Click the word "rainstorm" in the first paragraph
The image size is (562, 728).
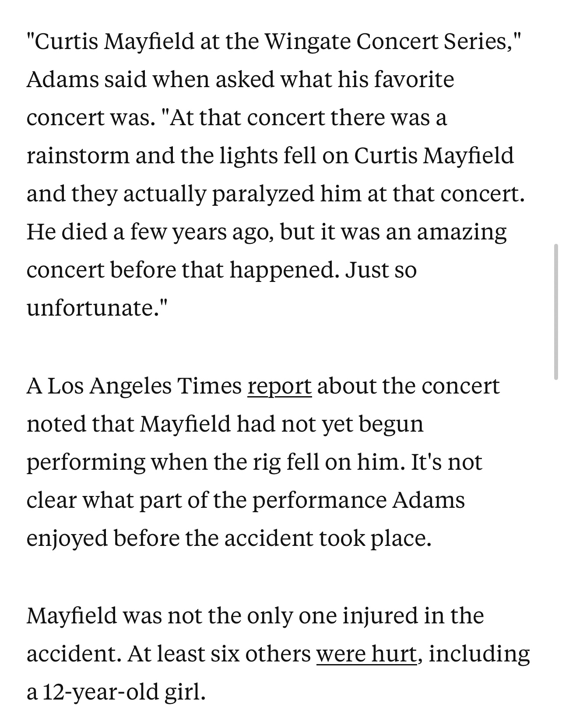pos(77,156)
